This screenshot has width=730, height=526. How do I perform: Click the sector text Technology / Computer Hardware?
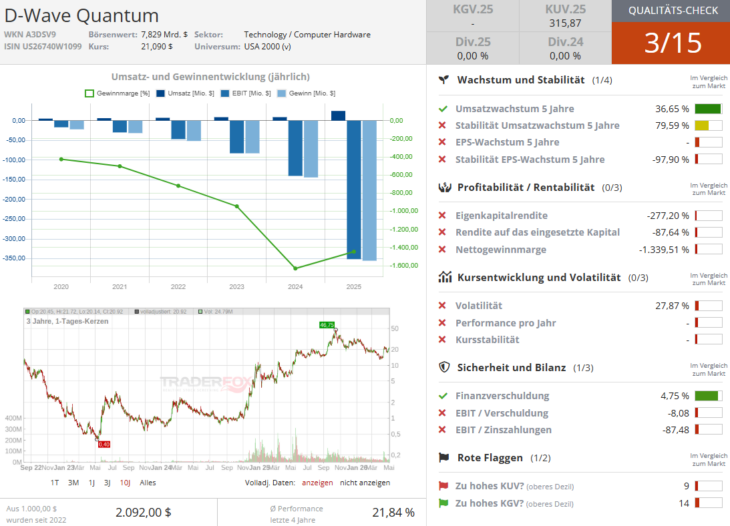click(x=307, y=34)
